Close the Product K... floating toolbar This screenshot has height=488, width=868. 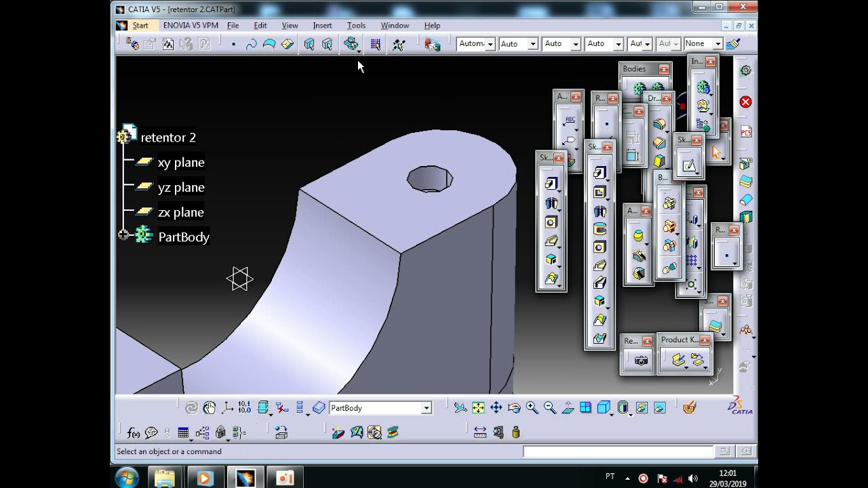click(x=705, y=340)
